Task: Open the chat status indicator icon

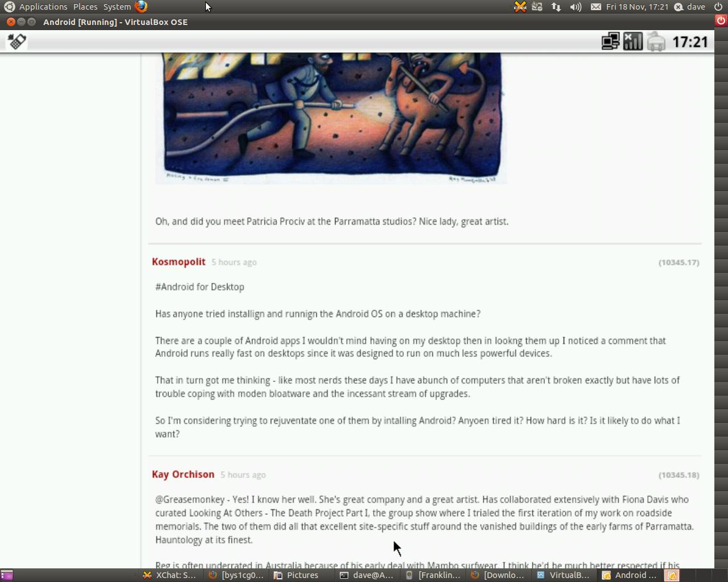Action: [x=679, y=7]
